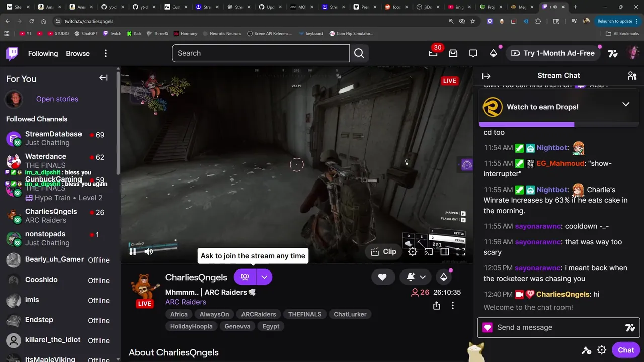Collapse the For You sidebar
This screenshot has height=362, width=644.
(x=103, y=78)
